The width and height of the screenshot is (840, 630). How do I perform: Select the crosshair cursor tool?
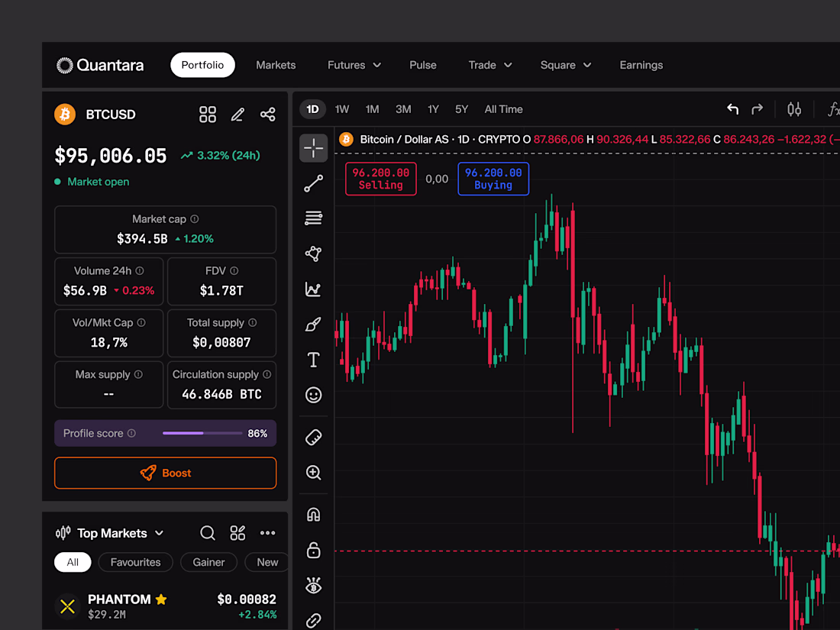313,148
